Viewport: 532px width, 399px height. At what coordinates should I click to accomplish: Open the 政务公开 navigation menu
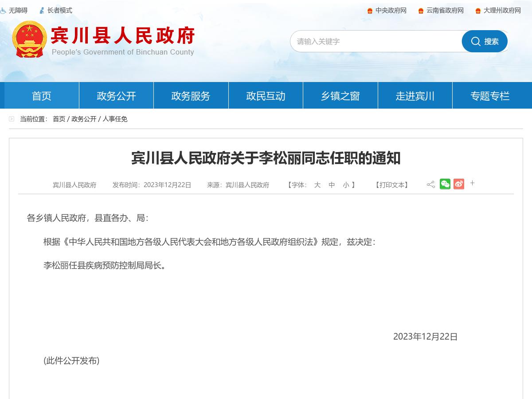(116, 95)
